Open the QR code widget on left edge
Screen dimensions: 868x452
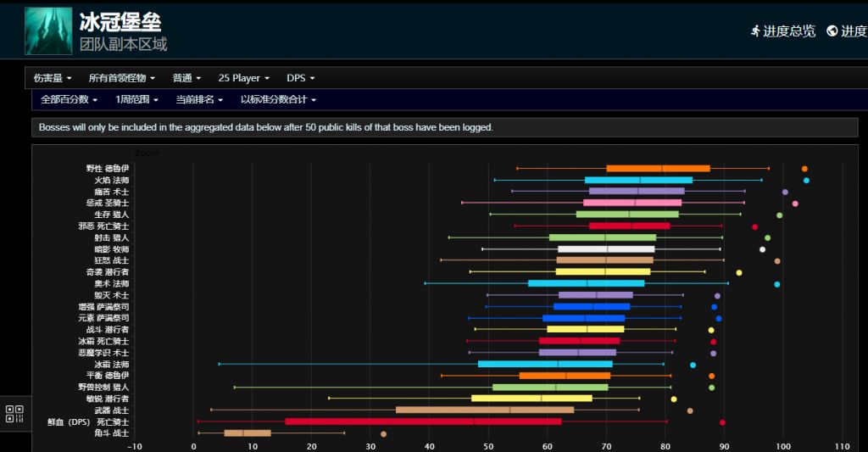pos(14,414)
